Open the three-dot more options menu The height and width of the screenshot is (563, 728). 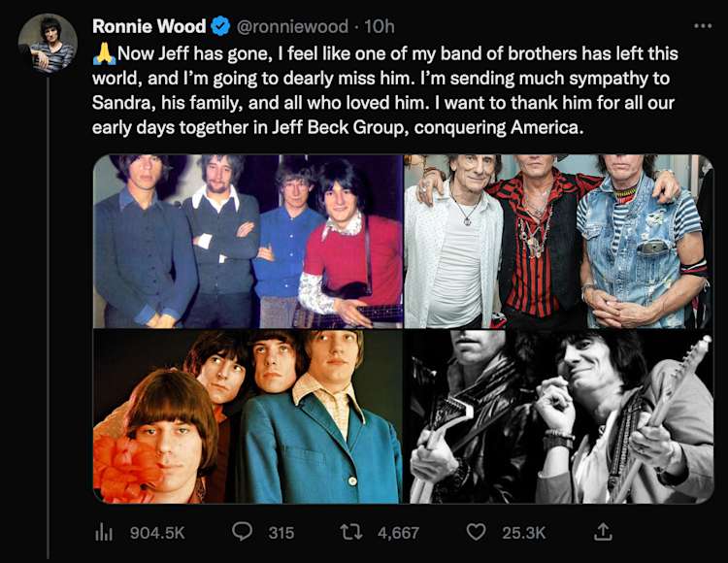[x=702, y=24]
